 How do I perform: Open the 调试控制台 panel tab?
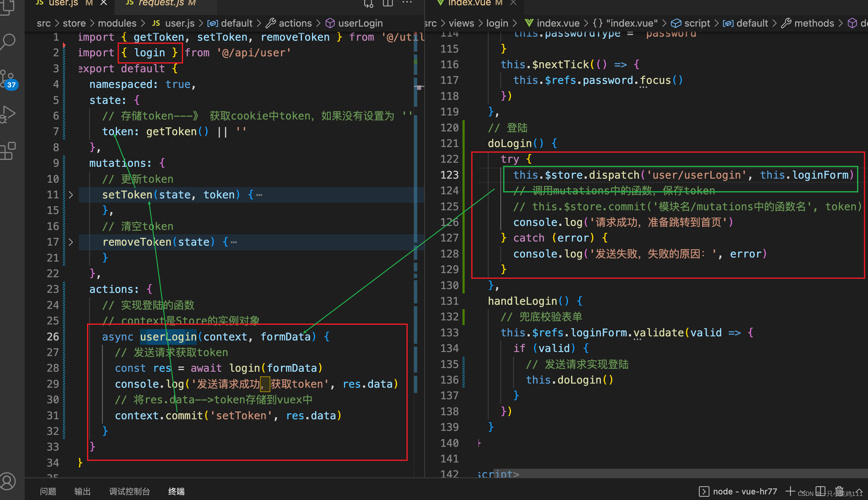click(x=130, y=492)
